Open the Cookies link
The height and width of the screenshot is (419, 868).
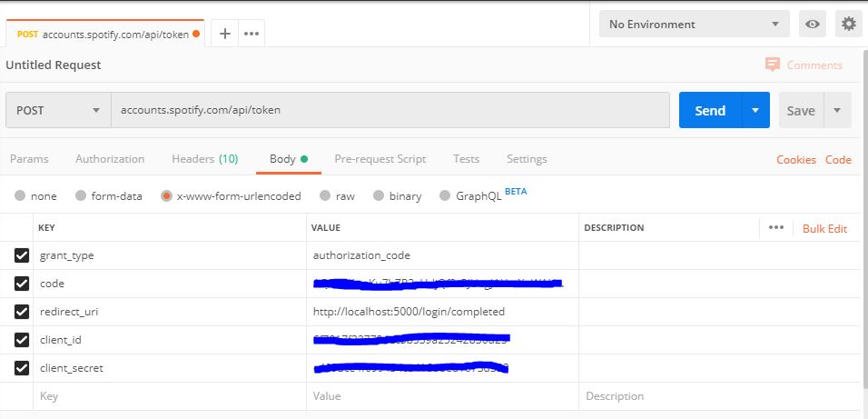(796, 160)
